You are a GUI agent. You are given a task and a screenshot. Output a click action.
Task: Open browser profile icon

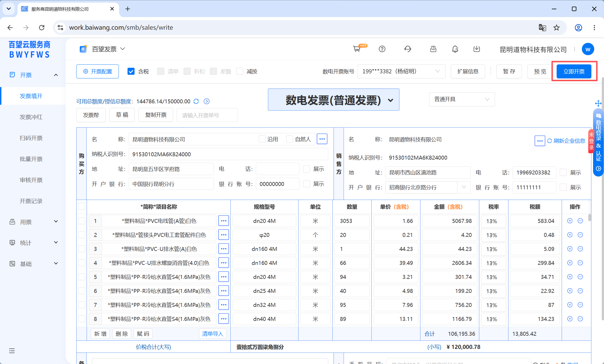(578, 27)
